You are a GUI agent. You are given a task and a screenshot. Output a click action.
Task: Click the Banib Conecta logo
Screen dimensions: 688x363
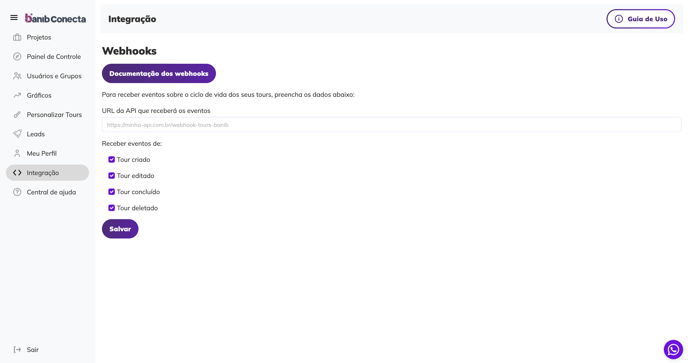pyautogui.click(x=55, y=18)
